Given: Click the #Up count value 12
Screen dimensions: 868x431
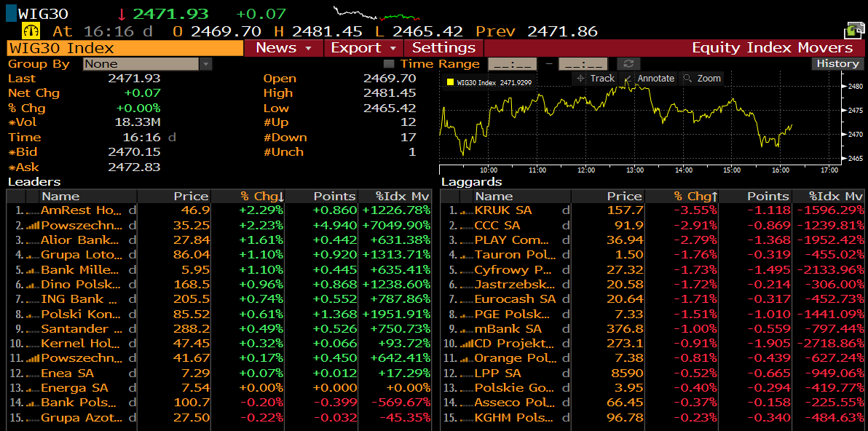Looking at the screenshot, I should (409, 122).
